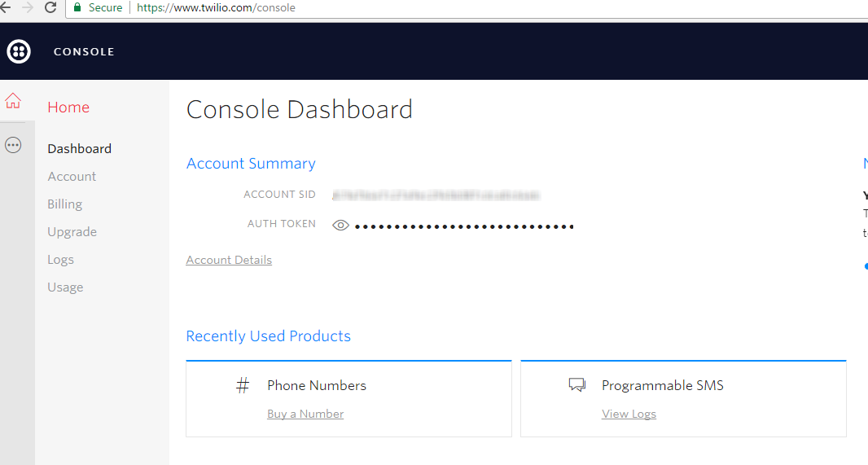Viewport: 868px width, 465px height.
Task: Open the Home icon in sidebar
Action: point(13,101)
